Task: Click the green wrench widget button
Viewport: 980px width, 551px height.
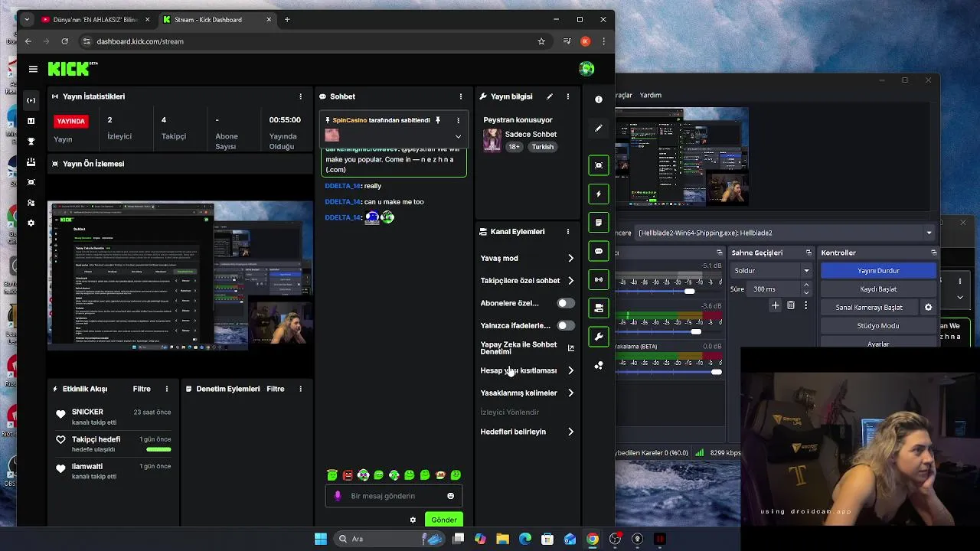Action: pos(599,337)
